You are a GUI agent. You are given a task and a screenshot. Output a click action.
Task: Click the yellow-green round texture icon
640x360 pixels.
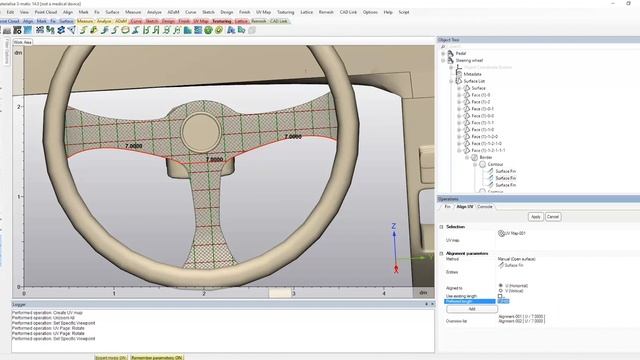click(x=219, y=30)
